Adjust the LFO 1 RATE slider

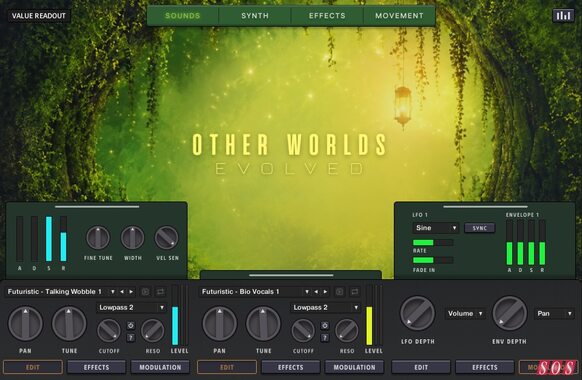433,243
